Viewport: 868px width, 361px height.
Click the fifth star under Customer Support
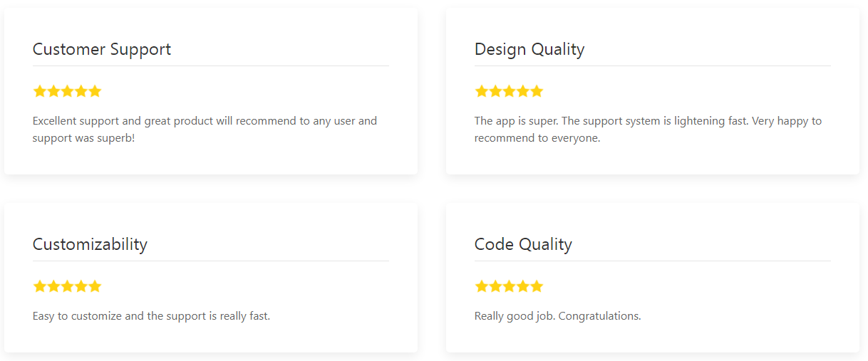95,91
